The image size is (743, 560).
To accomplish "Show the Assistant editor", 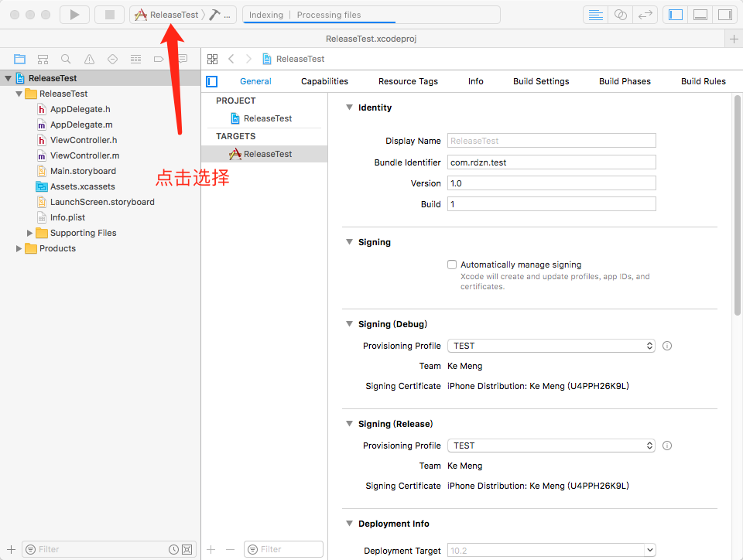I will coord(620,15).
